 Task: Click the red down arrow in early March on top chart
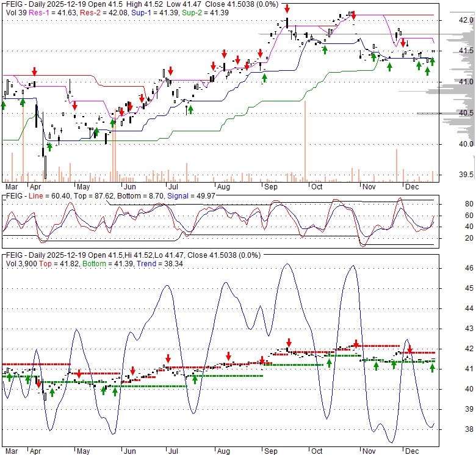34,71
